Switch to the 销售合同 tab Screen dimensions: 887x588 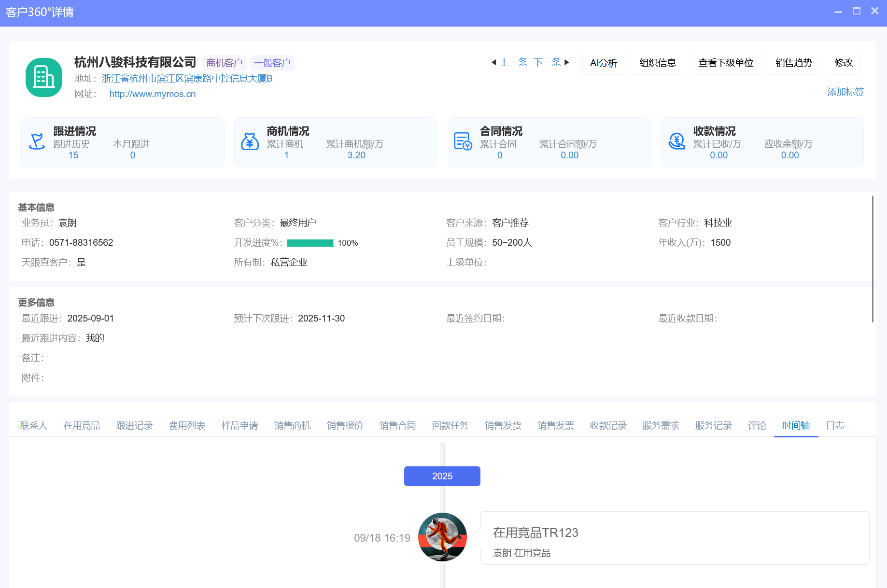click(x=397, y=425)
